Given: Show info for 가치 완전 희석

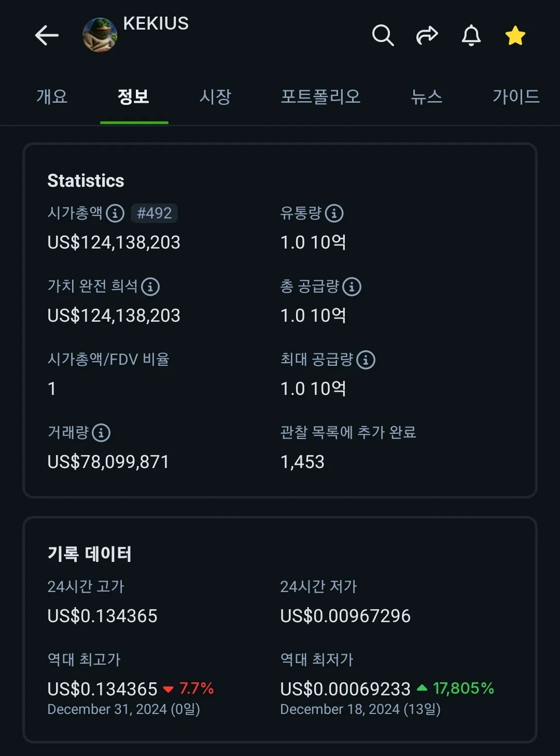Looking at the screenshot, I should coord(150,286).
